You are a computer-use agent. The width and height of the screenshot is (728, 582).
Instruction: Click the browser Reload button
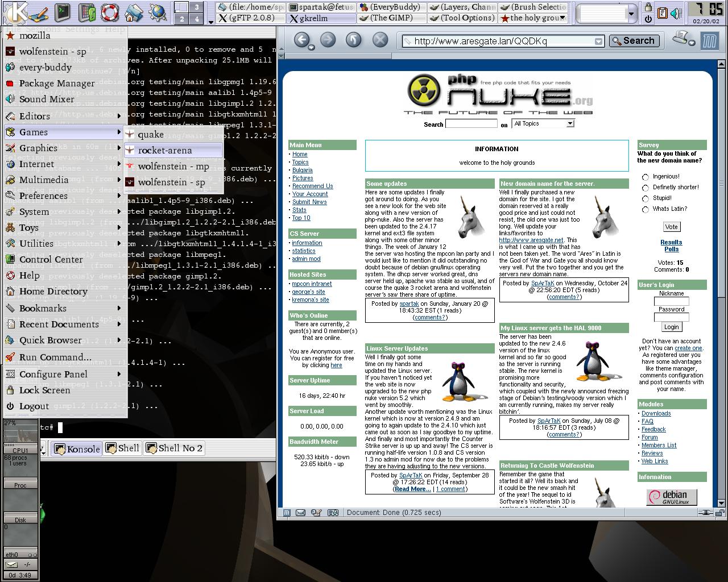click(x=354, y=40)
